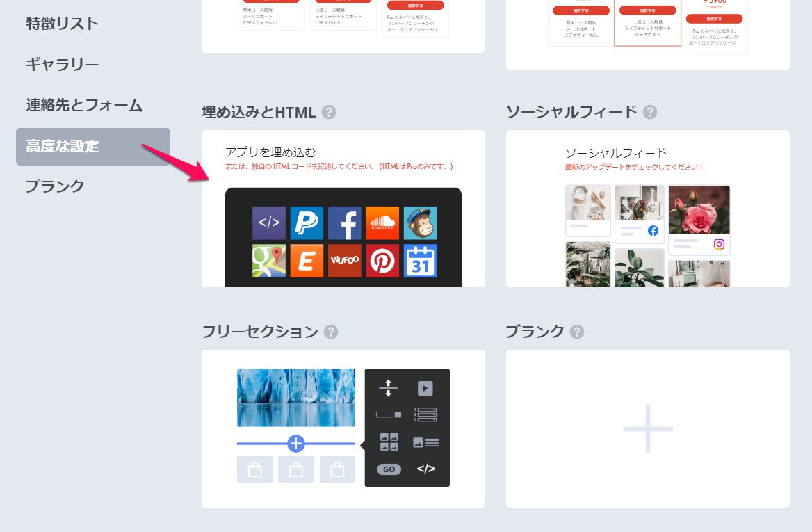The height and width of the screenshot is (532, 812).
Task: Show help for 埋め込みとHTML section
Action: click(x=329, y=112)
